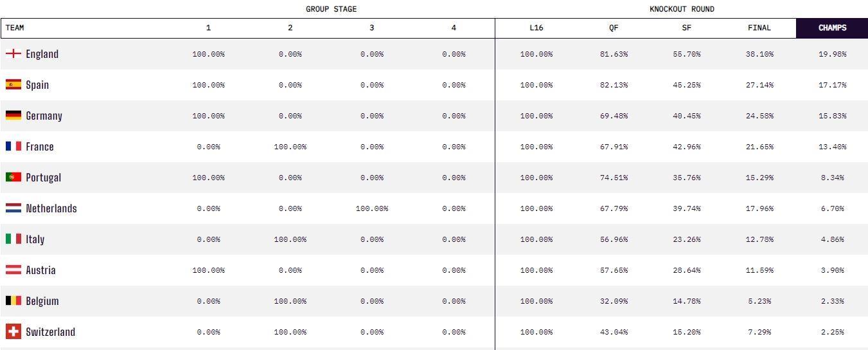The width and height of the screenshot is (868, 350).
Task: Sort by group position 1 column
Action: pos(208,28)
